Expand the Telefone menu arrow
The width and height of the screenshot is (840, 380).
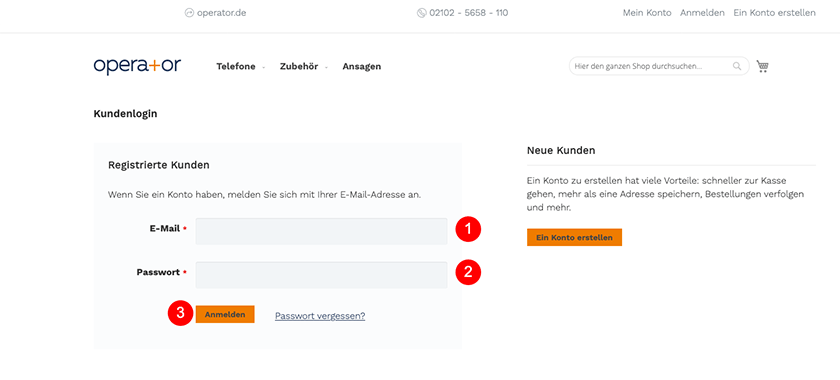pyautogui.click(x=263, y=68)
